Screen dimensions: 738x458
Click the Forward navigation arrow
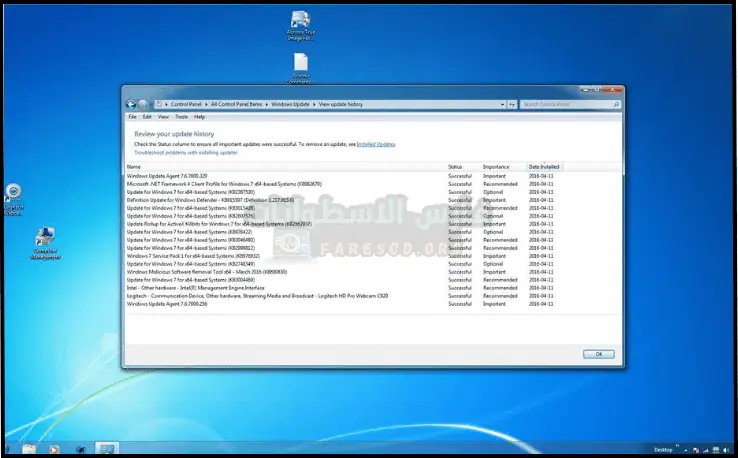pos(144,104)
